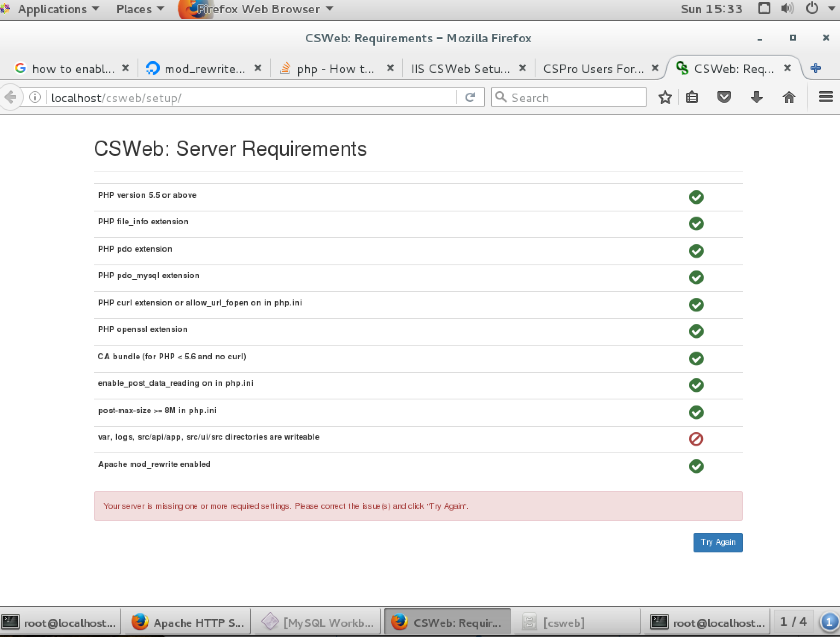
Task: Click the red failed icon for writeable directories
Action: point(696,439)
